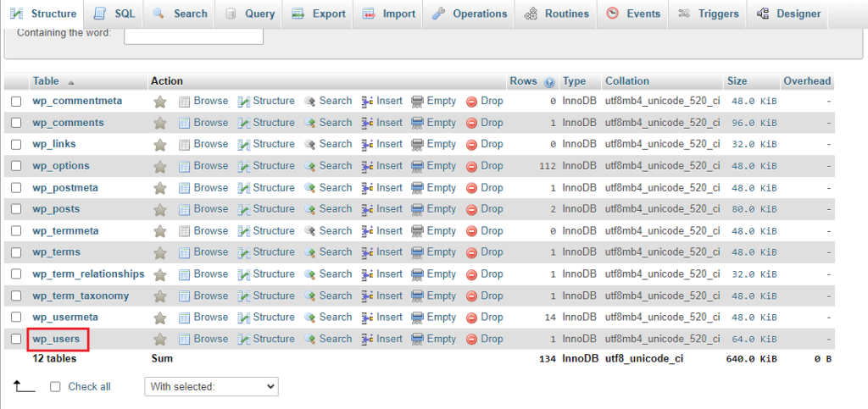Select the wp_users row checkbox
The width and height of the screenshot is (868, 409).
pos(17,339)
